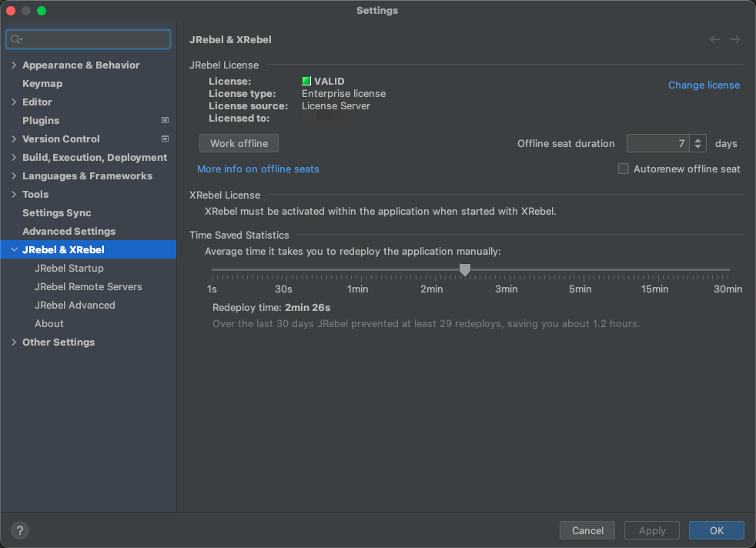
Task: Select JRebel Advanced subpage
Action: tap(75, 305)
